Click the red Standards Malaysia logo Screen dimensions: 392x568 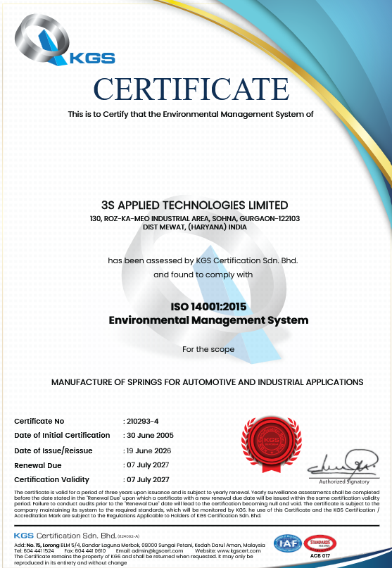pyautogui.click(x=320, y=543)
